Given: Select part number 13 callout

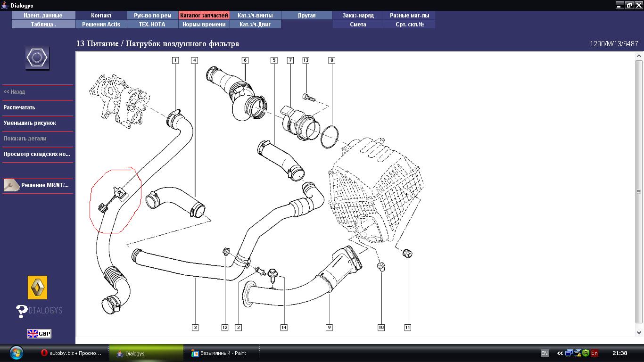Looking at the screenshot, I should (x=306, y=60).
